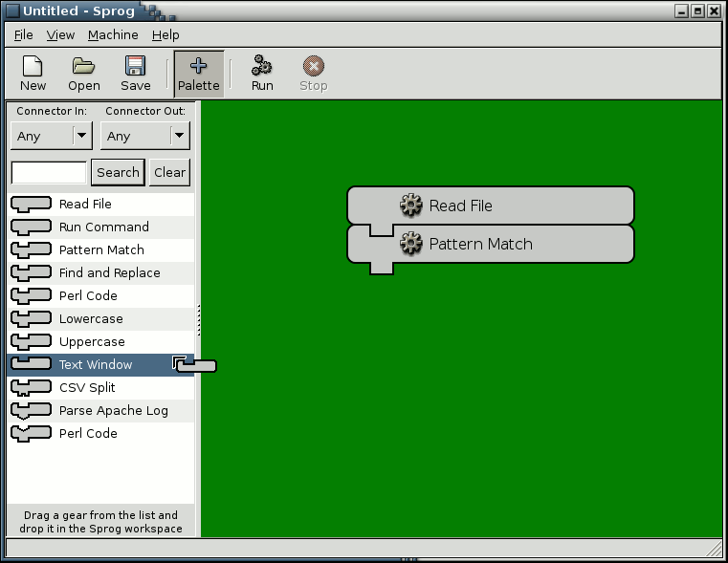This screenshot has width=728, height=563.
Task: Toggle the Palette panel button
Action: [x=199, y=74]
